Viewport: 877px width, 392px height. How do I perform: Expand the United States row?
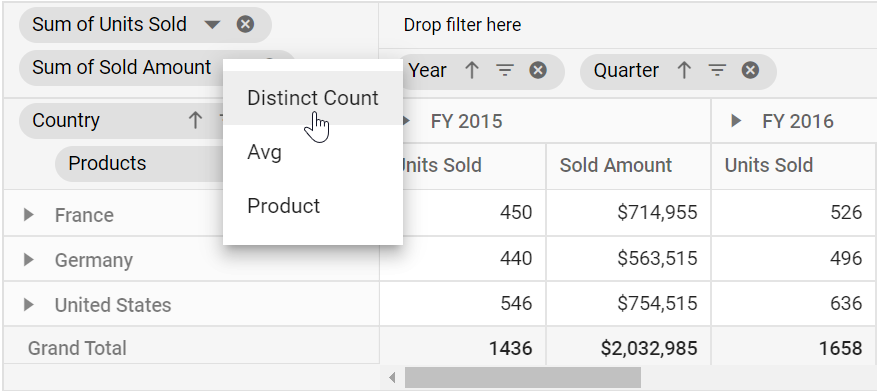click(29, 305)
